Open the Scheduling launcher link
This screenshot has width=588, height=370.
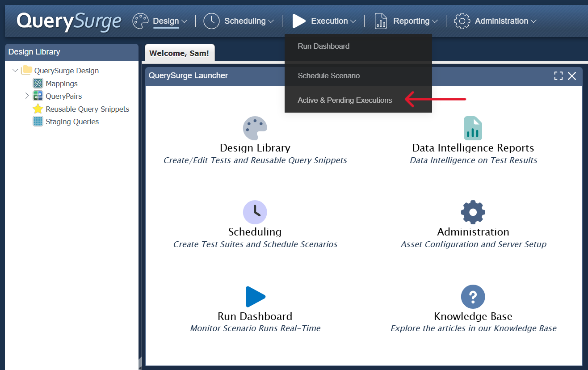pos(255,232)
